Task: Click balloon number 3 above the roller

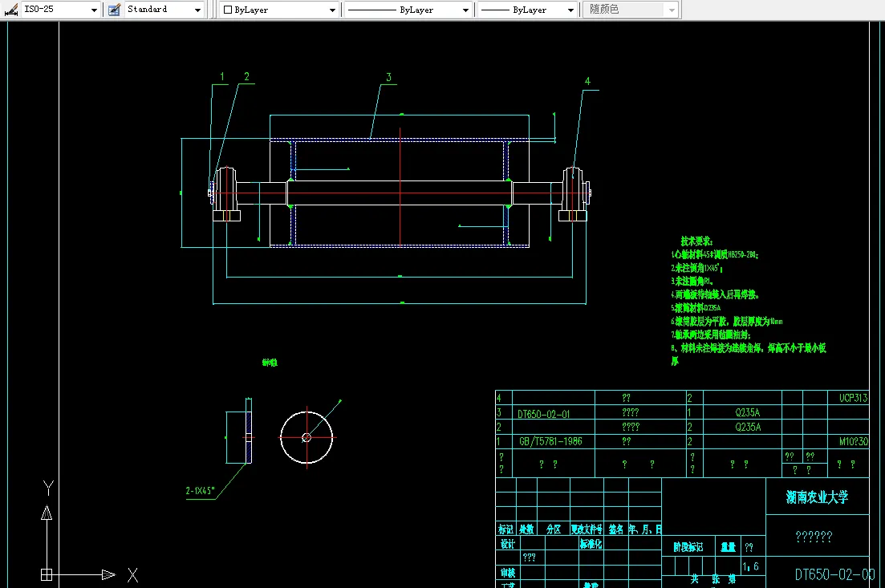Action: [388, 77]
